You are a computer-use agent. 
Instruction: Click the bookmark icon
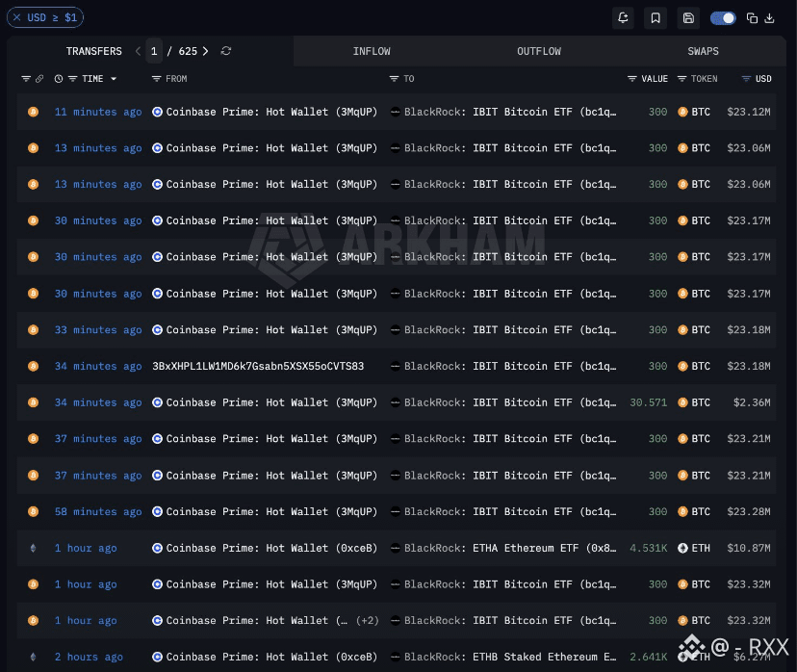(x=656, y=18)
